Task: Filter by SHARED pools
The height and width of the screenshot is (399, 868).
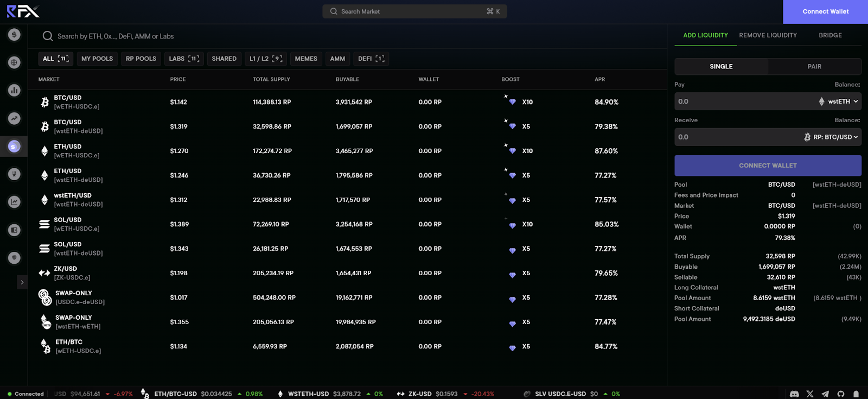Action: [224, 59]
